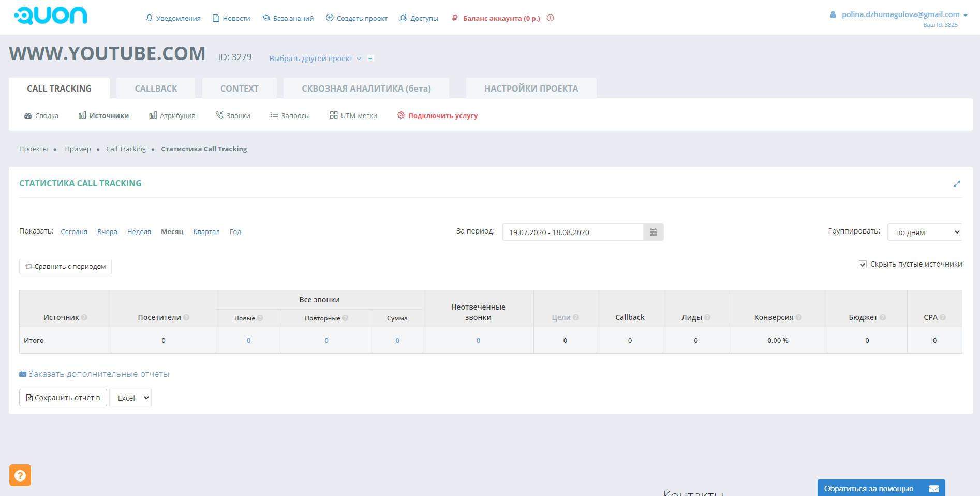The image size is (980, 496).
Task: Click the Обратиться за помощью button
Action: pos(881,488)
